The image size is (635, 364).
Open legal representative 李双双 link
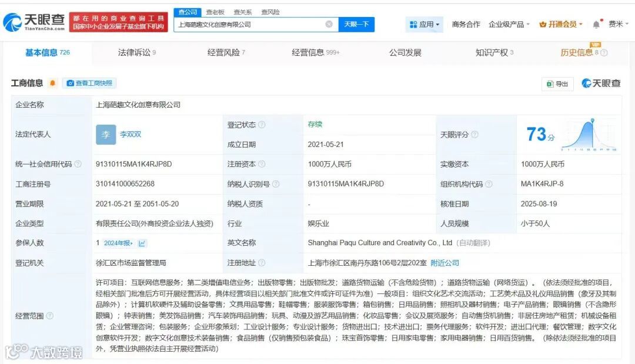131,135
